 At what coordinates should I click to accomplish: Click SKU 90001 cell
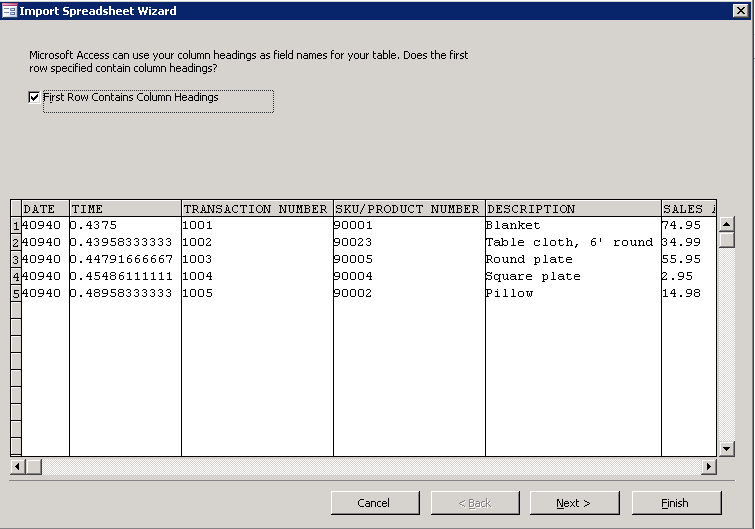pyautogui.click(x=409, y=225)
